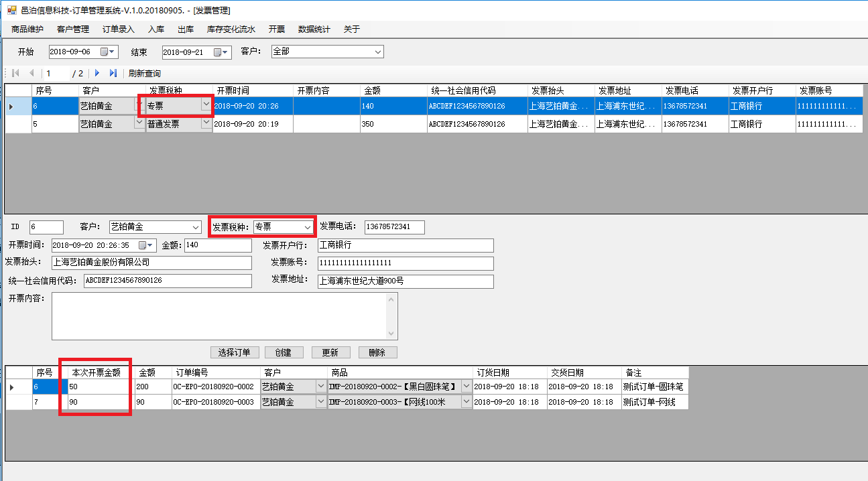Image resolution: width=868 pixels, height=481 pixels.
Task: Click the 创建 button
Action: pyautogui.click(x=284, y=352)
